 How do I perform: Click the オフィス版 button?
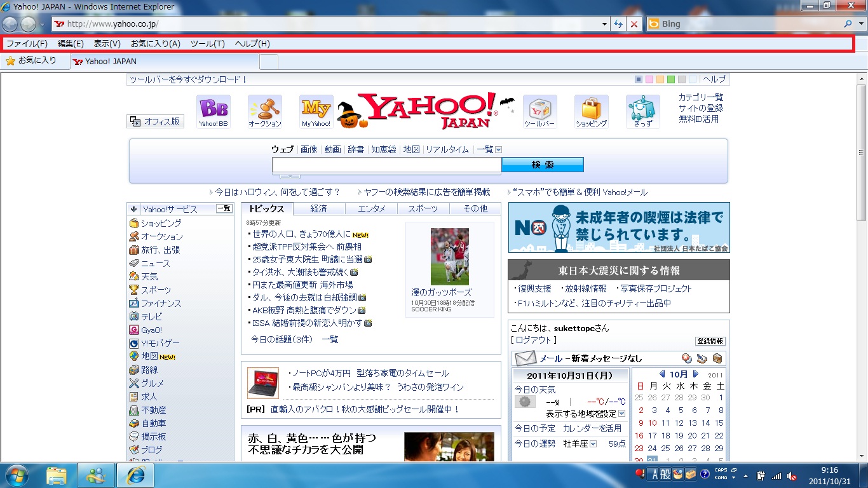pyautogui.click(x=156, y=121)
